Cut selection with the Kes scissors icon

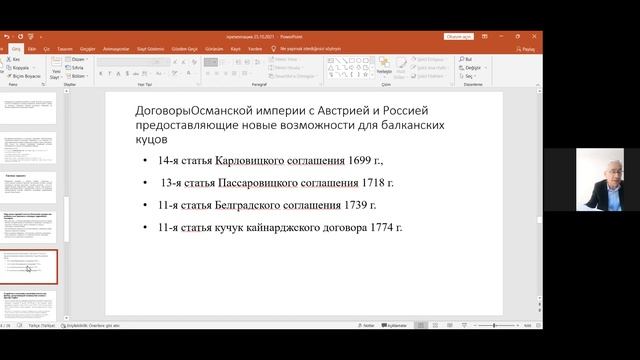pyautogui.click(x=13, y=60)
